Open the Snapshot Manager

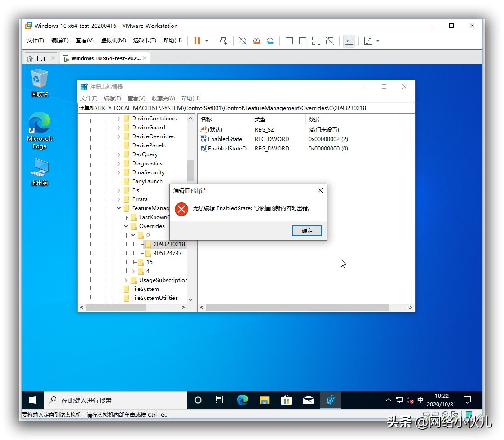(270, 41)
